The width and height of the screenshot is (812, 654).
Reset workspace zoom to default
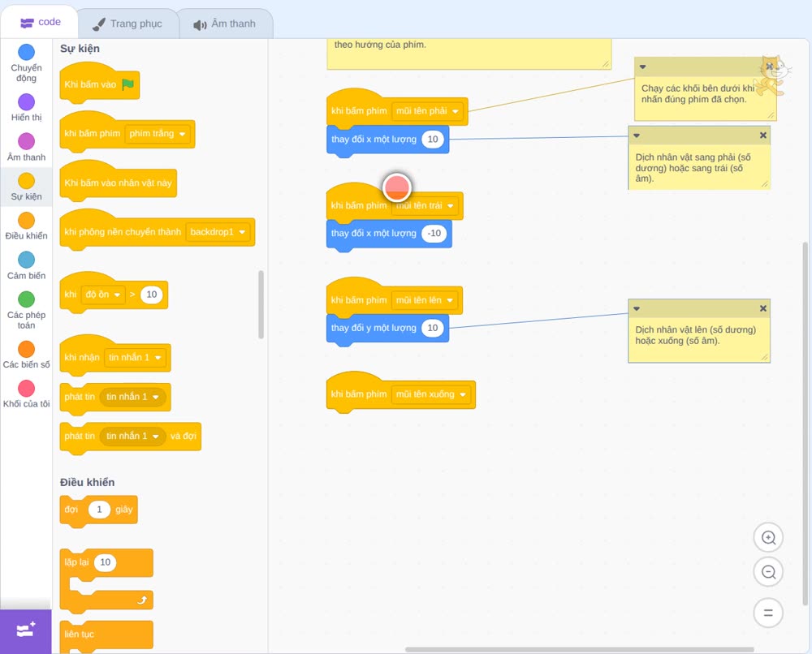coord(768,613)
